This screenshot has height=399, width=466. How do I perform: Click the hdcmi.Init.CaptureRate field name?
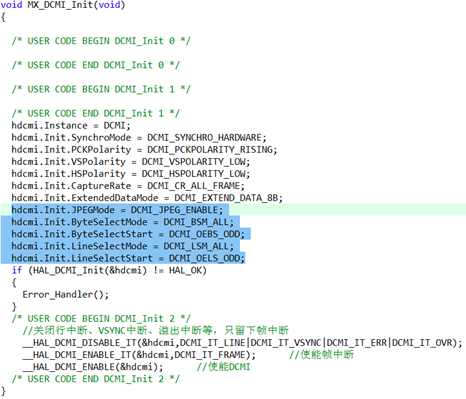point(71,186)
